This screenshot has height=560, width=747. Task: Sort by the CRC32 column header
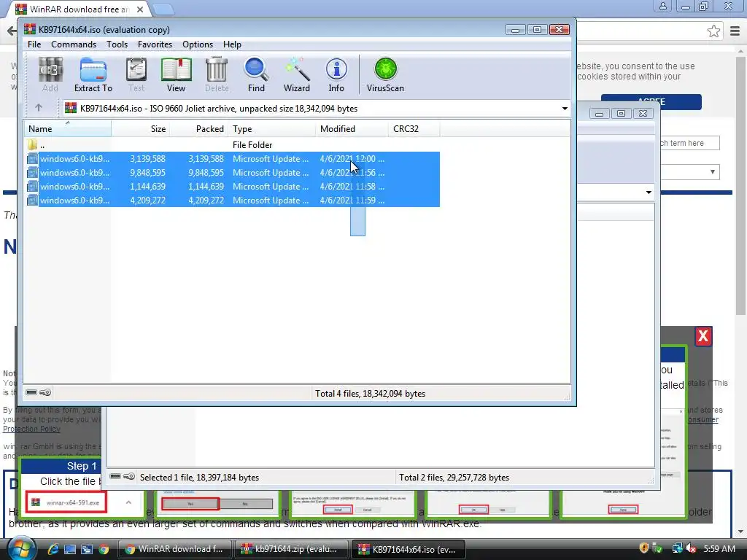coord(414,128)
